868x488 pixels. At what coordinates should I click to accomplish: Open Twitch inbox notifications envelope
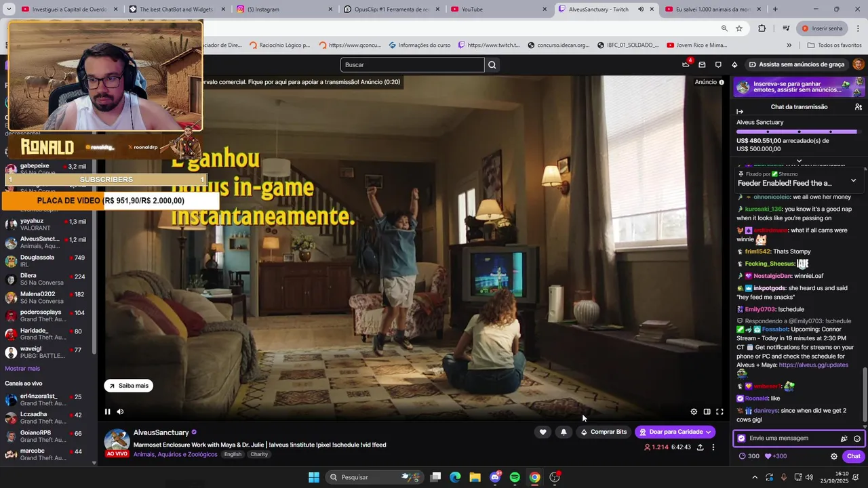tap(702, 64)
